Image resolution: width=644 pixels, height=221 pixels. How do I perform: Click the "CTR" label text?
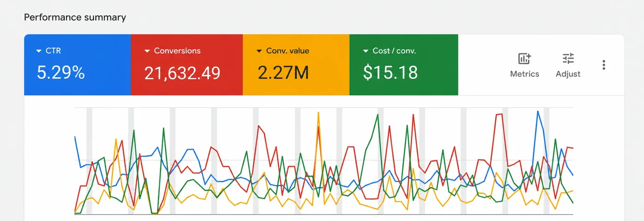(x=53, y=51)
